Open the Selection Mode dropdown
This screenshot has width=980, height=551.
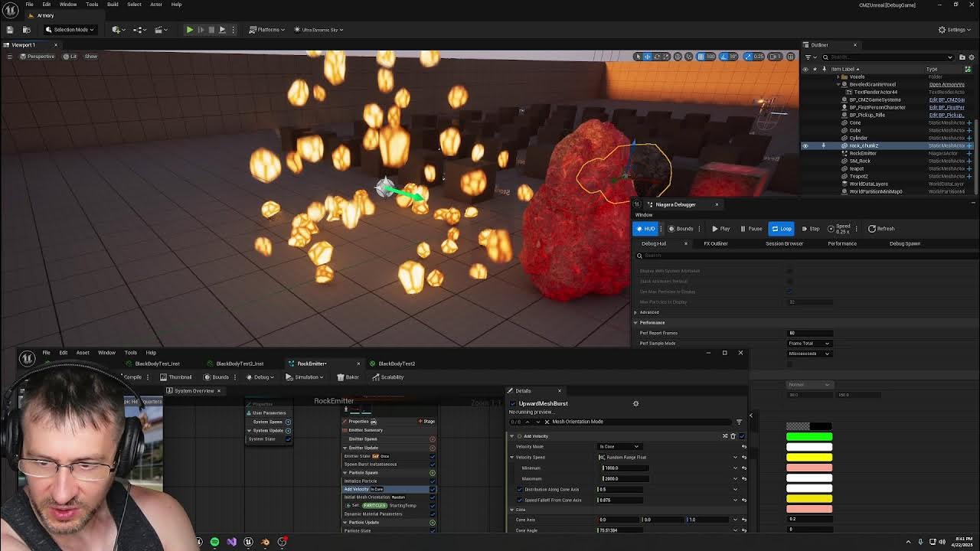(69, 30)
